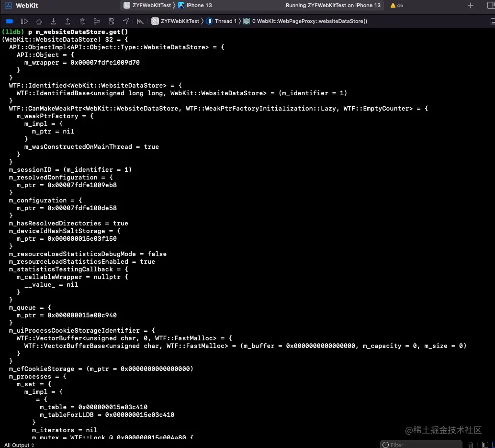Screen dimensions: 495x448
Task: Click the 'm_uiProcessCookieStorageIdentifier' line
Action: click(x=82, y=331)
